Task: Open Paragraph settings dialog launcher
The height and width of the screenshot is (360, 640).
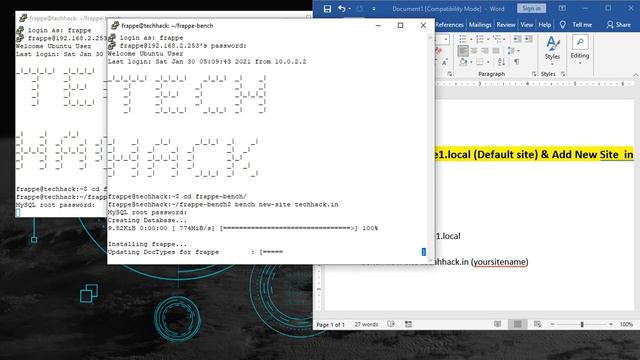Action: point(534,74)
